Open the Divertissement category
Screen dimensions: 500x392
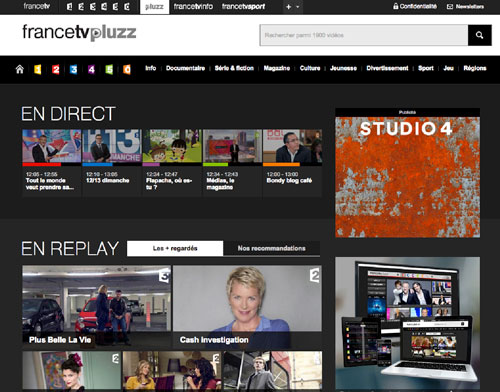[x=387, y=68]
